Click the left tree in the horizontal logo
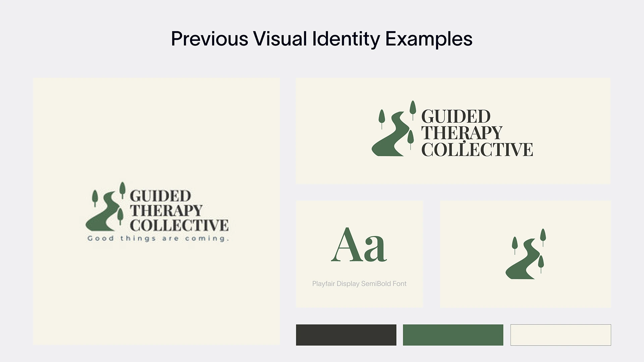The image size is (644, 362). [382, 119]
